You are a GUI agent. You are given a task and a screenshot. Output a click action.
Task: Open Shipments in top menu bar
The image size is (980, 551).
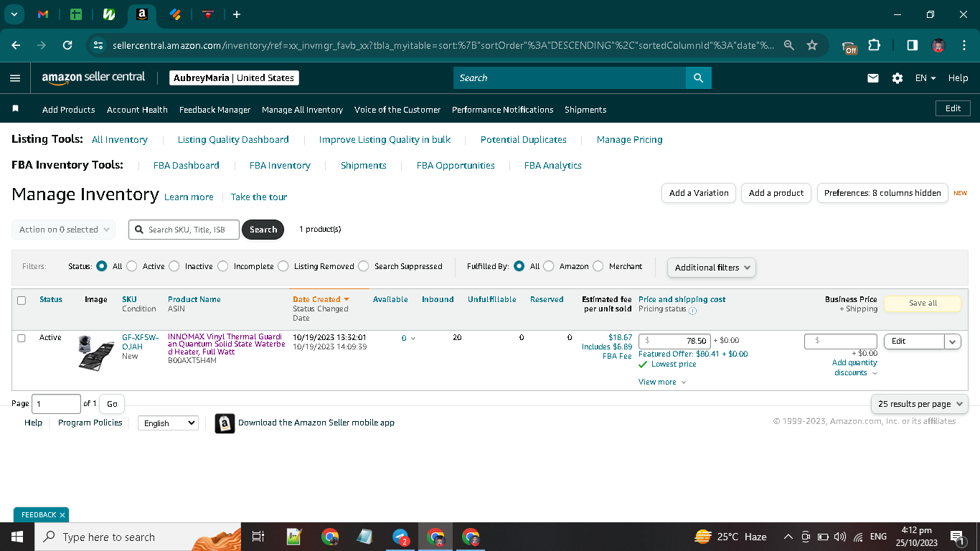[x=585, y=110]
